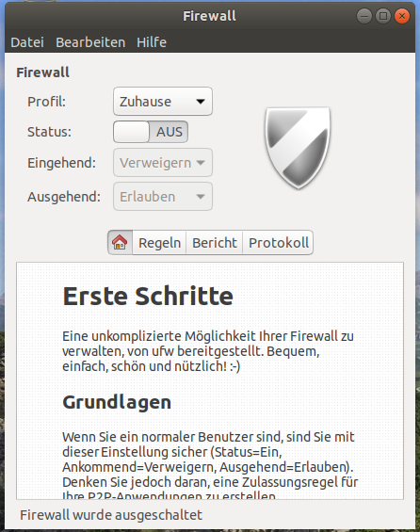Viewport: 420px width, 532px height.
Task: Click the Firewall title bar
Action: 209,16
